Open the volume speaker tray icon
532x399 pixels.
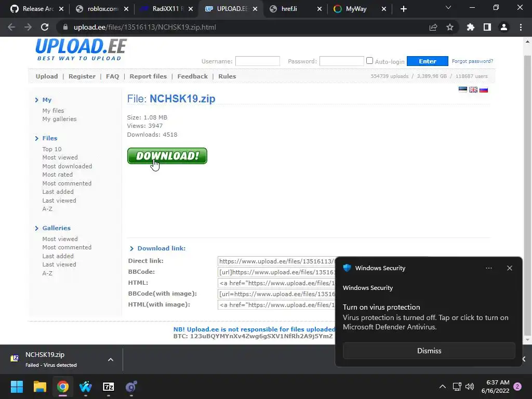pyautogui.click(x=470, y=387)
